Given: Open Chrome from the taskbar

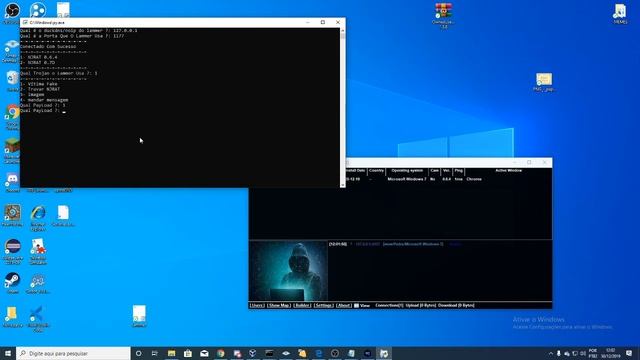Looking at the screenshot, I should pos(220,353).
